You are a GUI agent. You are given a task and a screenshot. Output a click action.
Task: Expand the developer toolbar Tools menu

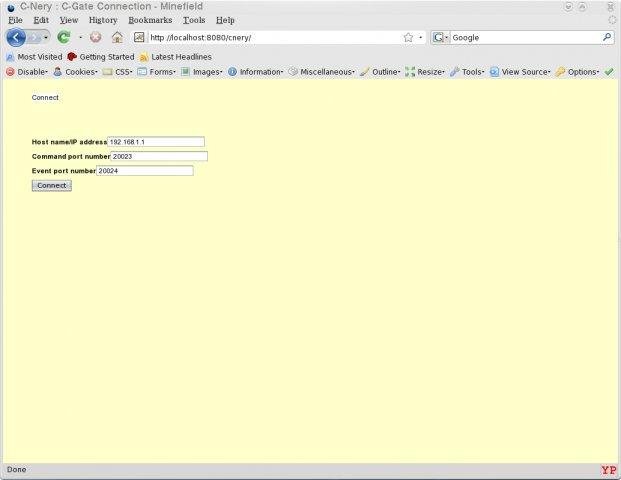point(467,72)
